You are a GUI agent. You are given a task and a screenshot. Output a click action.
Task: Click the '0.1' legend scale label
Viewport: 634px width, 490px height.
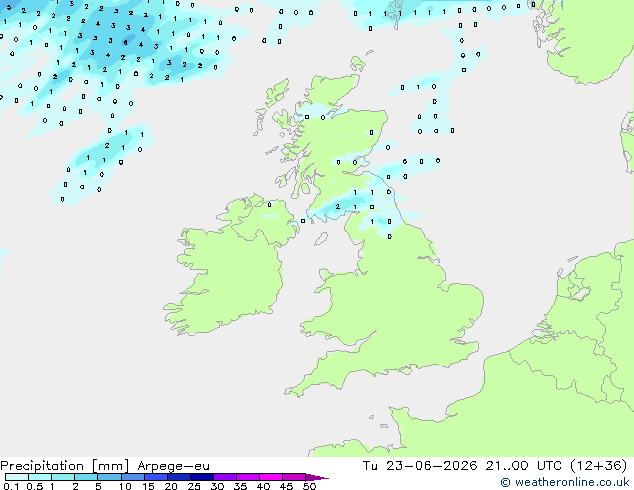pyautogui.click(x=11, y=486)
